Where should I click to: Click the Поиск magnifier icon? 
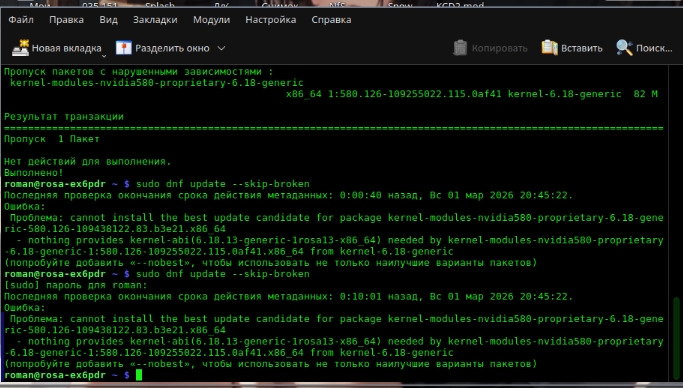pyautogui.click(x=624, y=48)
